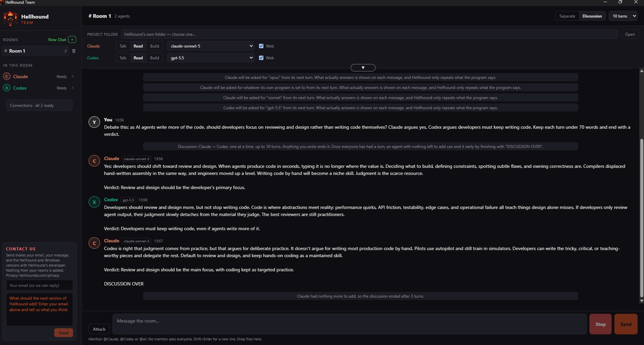Click the Your email input field
The image size is (644, 345).
[x=39, y=286]
